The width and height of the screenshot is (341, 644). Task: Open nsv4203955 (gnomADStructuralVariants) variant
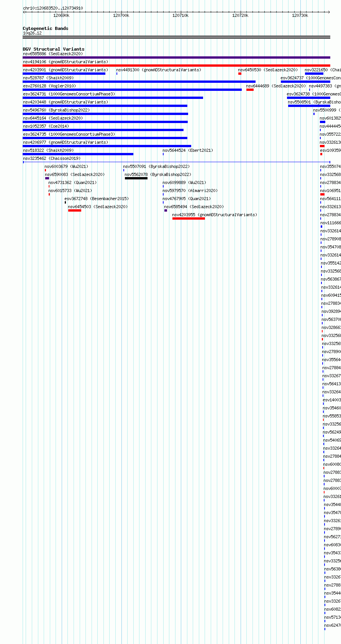(x=215, y=215)
